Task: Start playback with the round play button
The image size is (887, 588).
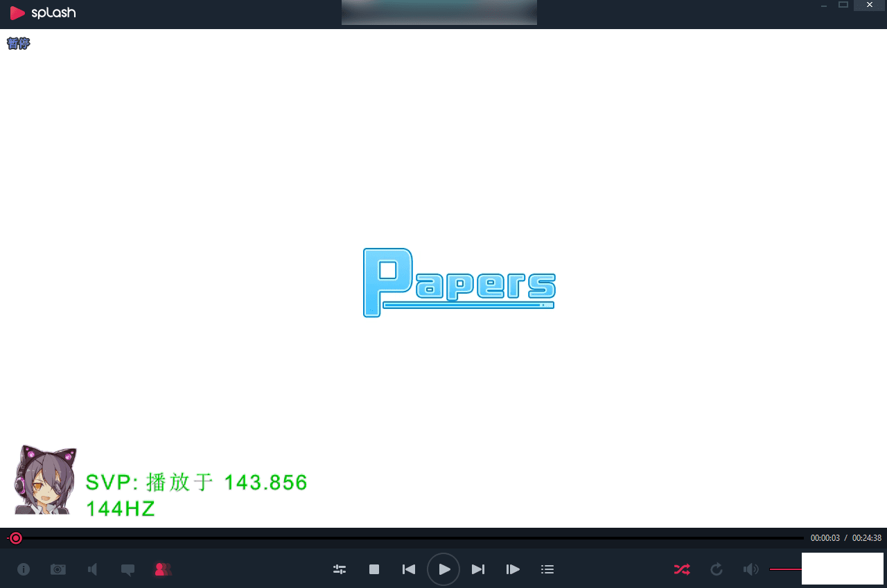Action: (x=443, y=569)
